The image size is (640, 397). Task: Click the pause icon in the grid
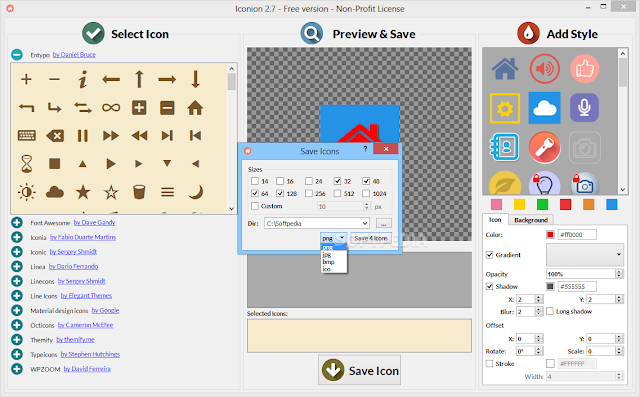tap(83, 135)
